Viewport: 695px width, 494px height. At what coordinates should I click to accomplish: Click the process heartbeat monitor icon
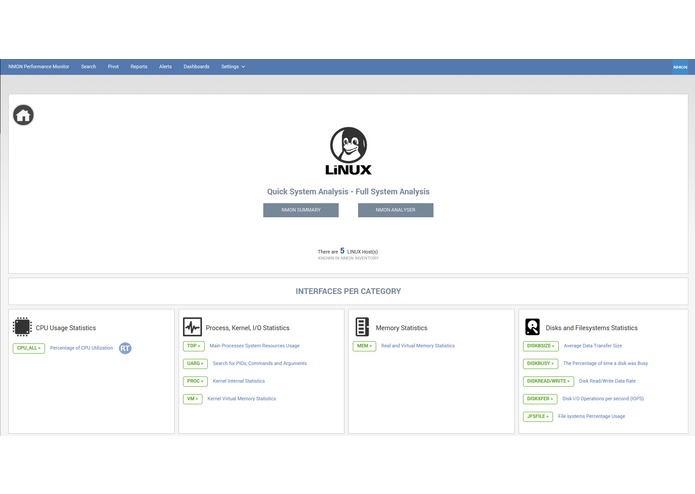[192, 327]
